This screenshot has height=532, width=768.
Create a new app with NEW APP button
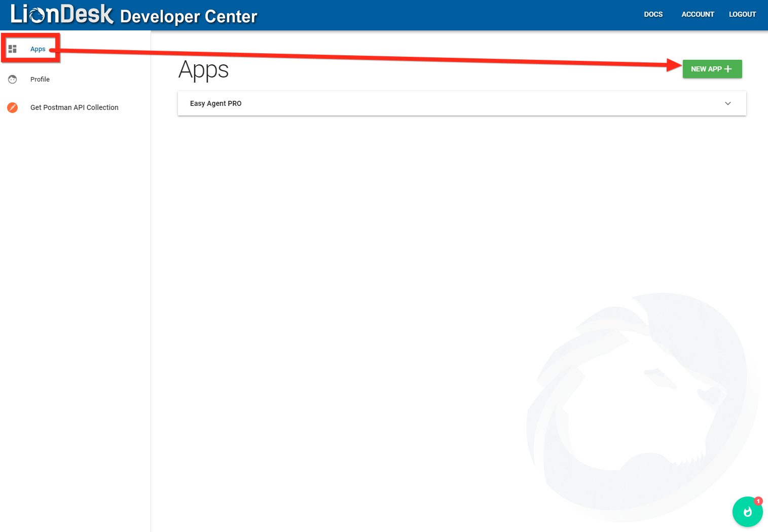(712, 69)
